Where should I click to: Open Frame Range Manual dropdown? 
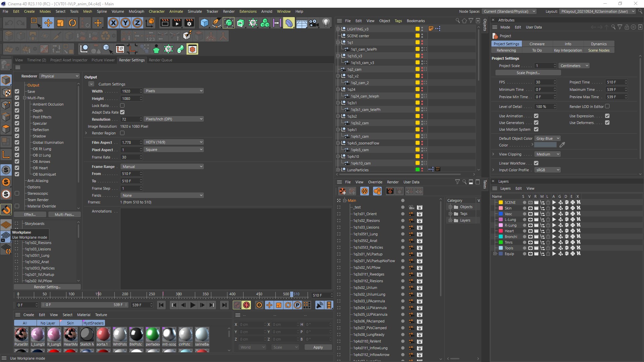click(162, 167)
